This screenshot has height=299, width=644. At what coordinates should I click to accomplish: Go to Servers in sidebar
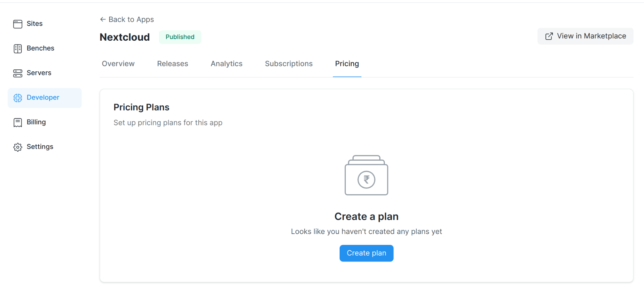45,73
